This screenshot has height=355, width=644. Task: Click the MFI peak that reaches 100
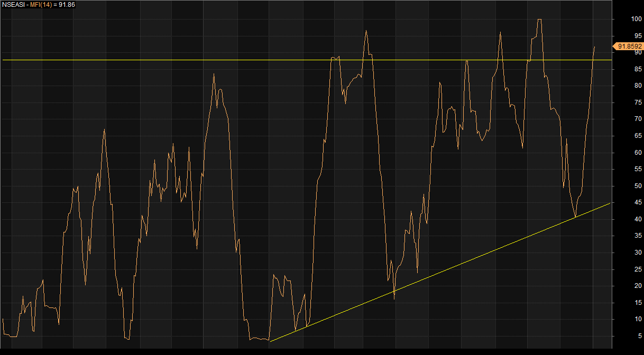pos(539,20)
